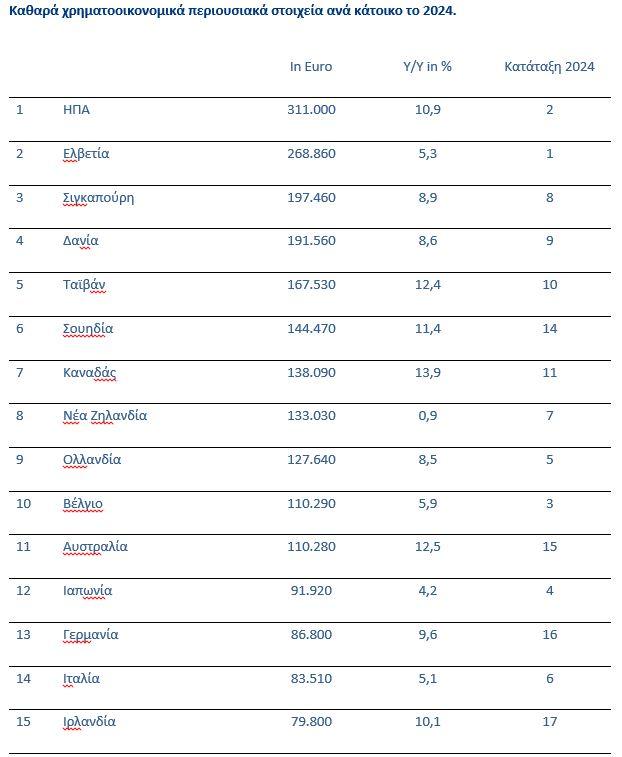Click the 2024 rank 17 for Ιρλανδία
622x757 pixels.
tap(549, 721)
